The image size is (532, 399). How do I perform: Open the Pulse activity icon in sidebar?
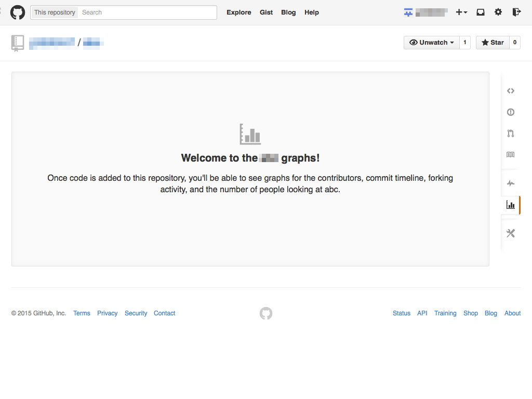click(x=510, y=183)
